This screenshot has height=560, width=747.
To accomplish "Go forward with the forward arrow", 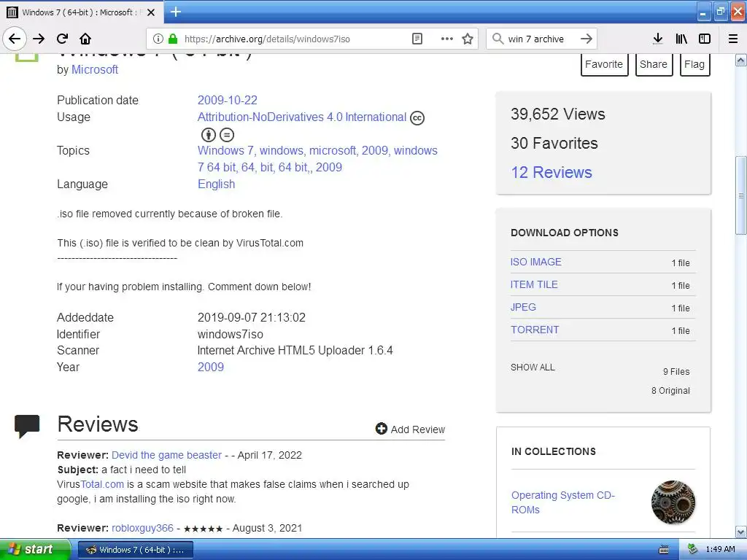I will 39,39.
